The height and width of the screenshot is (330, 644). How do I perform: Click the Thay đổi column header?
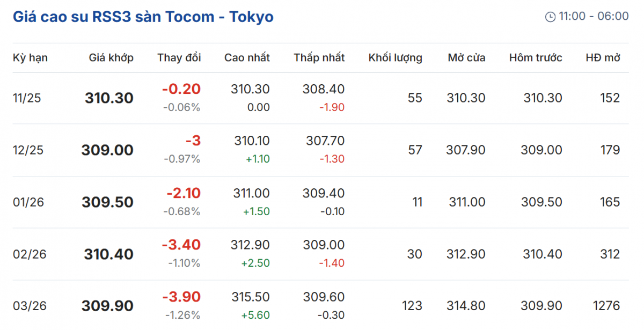pos(179,58)
